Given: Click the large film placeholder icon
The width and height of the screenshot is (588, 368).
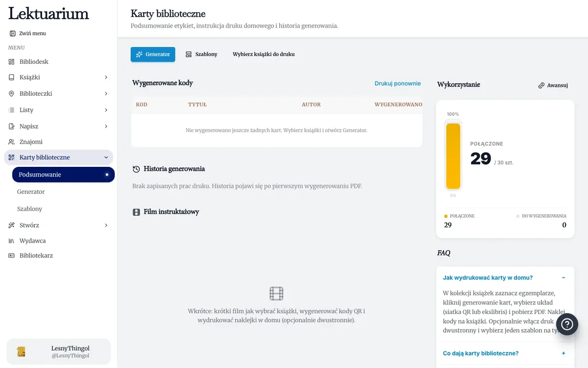Looking at the screenshot, I should [276, 293].
